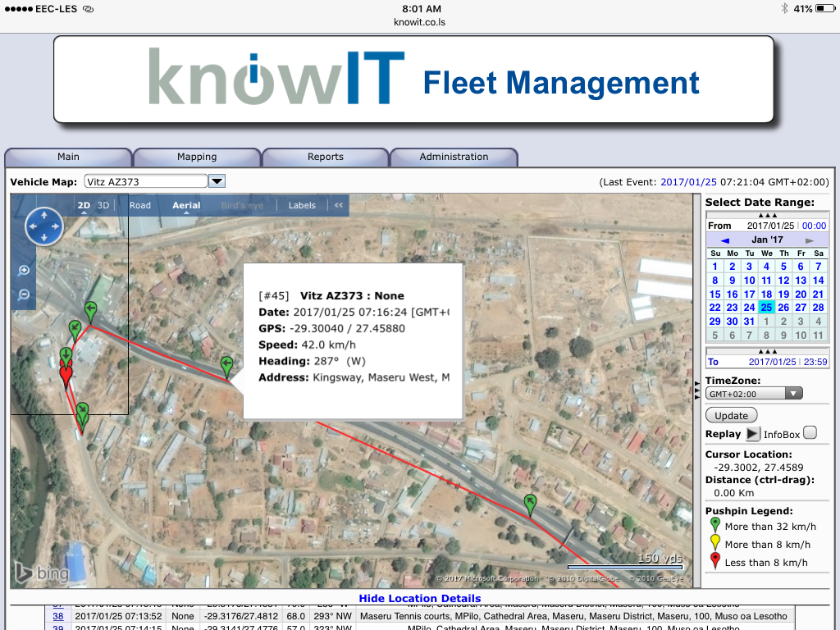Collapse the map toolbar with double chevron
840x630 pixels.
tap(339, 205)
